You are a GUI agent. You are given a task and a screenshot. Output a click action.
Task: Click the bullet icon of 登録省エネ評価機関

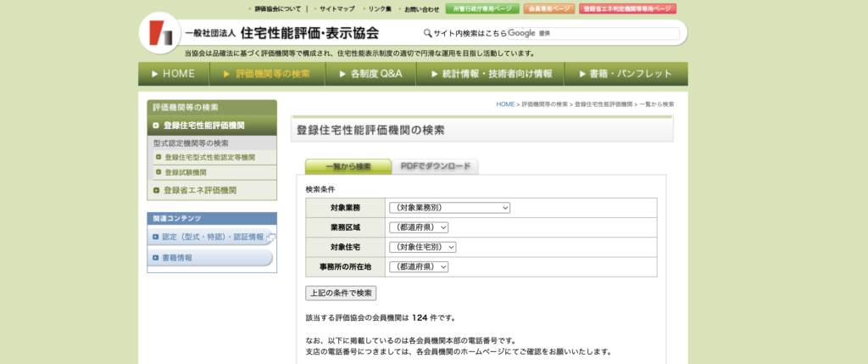(156, 190)
